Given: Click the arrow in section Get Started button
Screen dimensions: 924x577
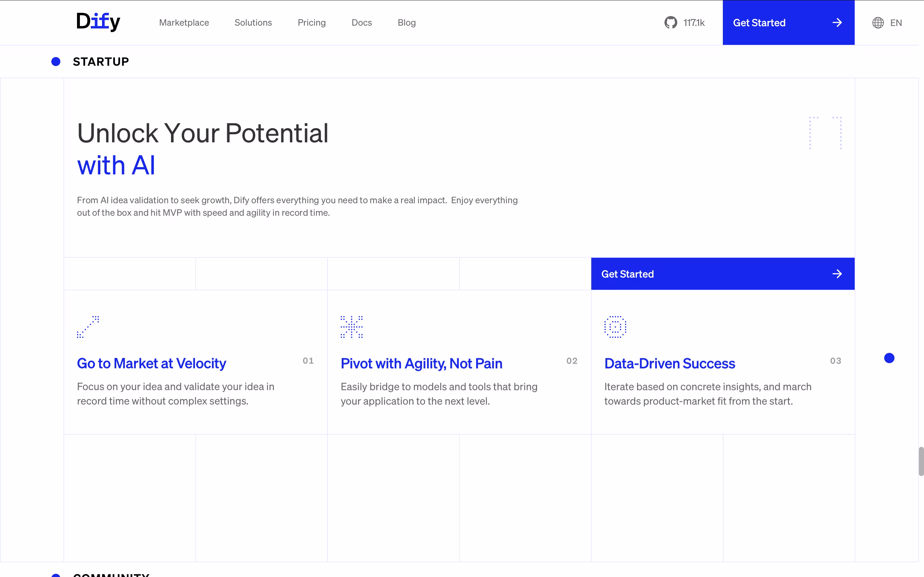Looking at the screenshot, I should coord(837,274).
